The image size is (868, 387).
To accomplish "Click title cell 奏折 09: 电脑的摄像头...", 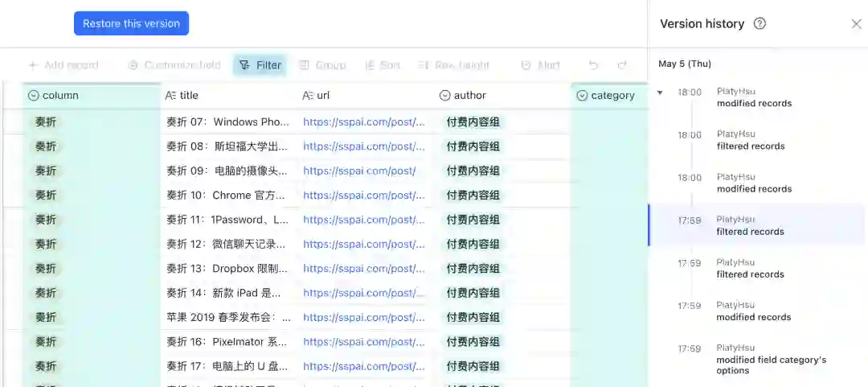I will pyautogui.click(x=230, y=171).
